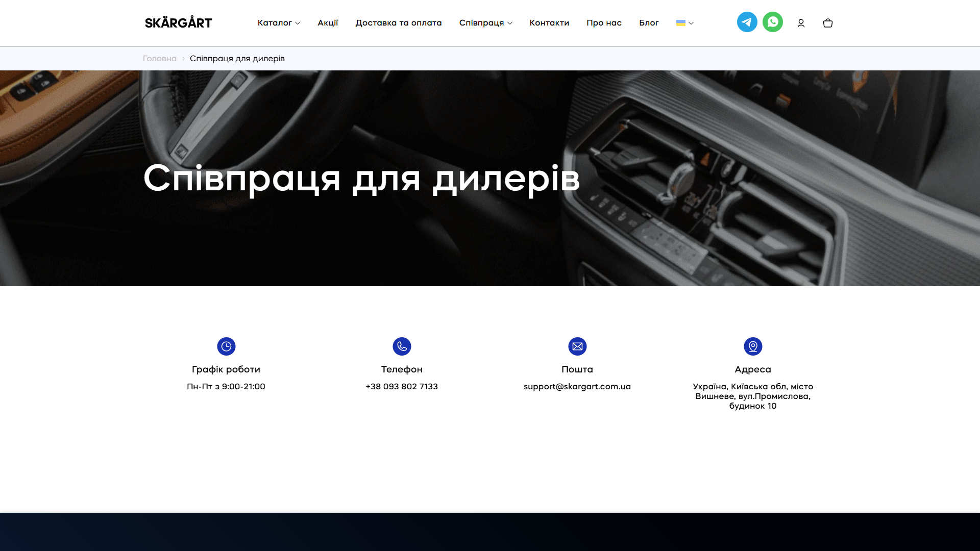Viewport: 980px width, 551px height.
Task: Click email support@skargart.com.ua
Action: (x=577, y=387)
